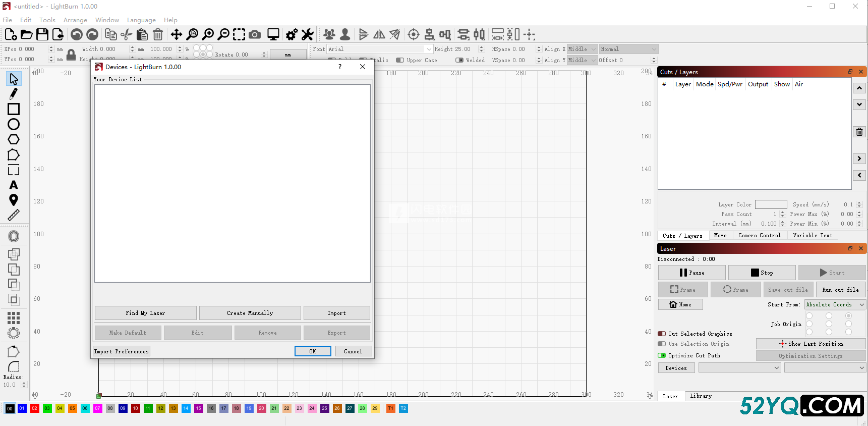
Task: Click the Layer Color swatch box
Action: (771, 204)
